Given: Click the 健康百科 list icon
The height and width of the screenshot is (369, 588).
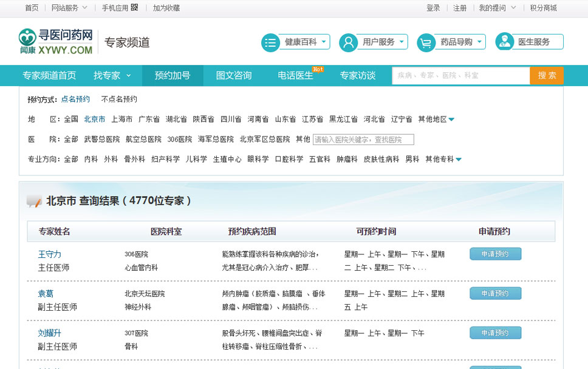Looking at the screenshot, I should point(270,42).
